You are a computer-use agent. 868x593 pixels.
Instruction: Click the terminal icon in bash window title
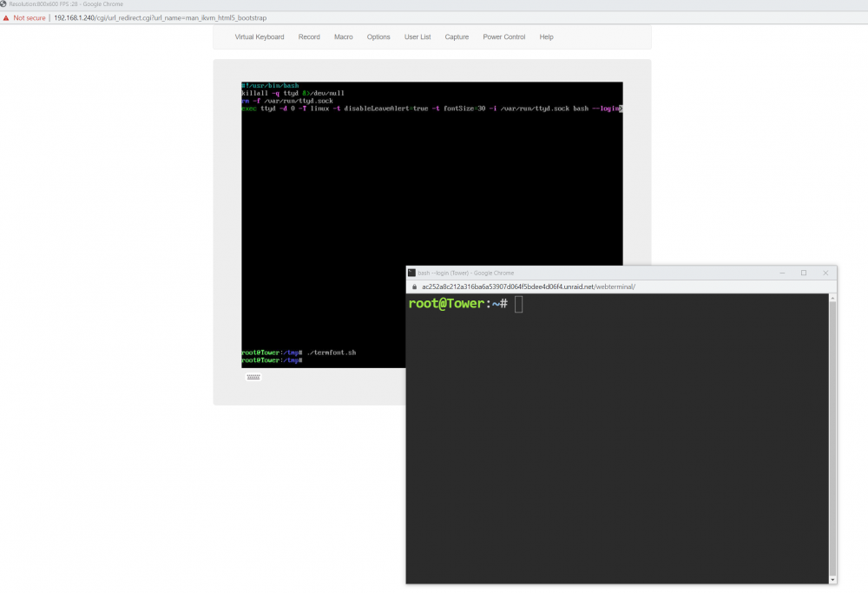[411, 273]
